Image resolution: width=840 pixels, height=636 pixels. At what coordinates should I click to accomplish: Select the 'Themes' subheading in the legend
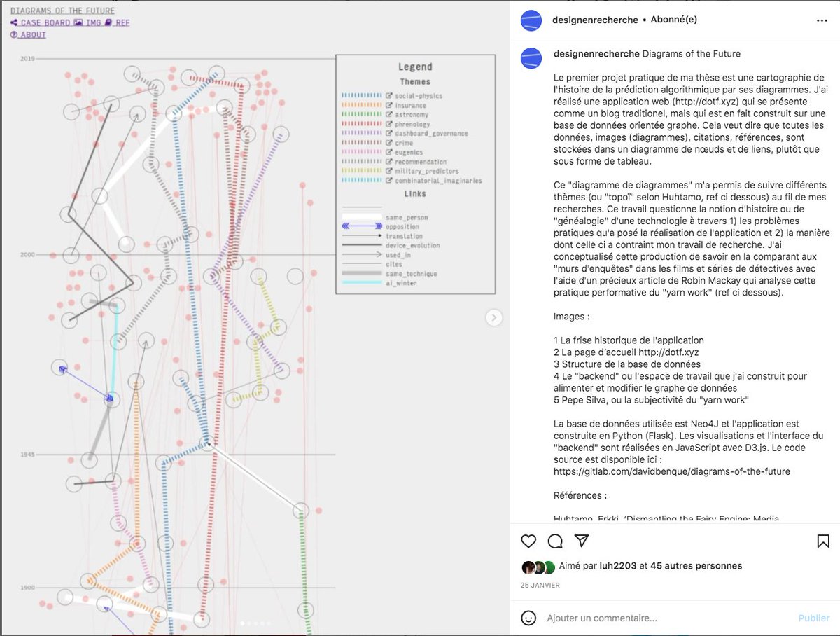click(415, 82)
